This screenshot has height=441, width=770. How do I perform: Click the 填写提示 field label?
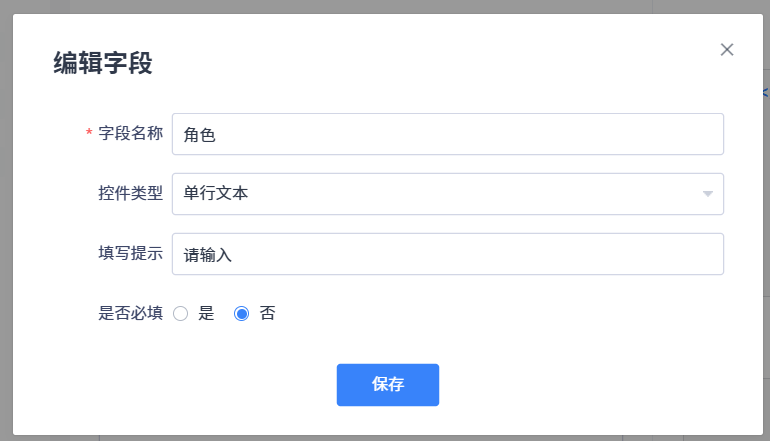(x=130, y=254)
